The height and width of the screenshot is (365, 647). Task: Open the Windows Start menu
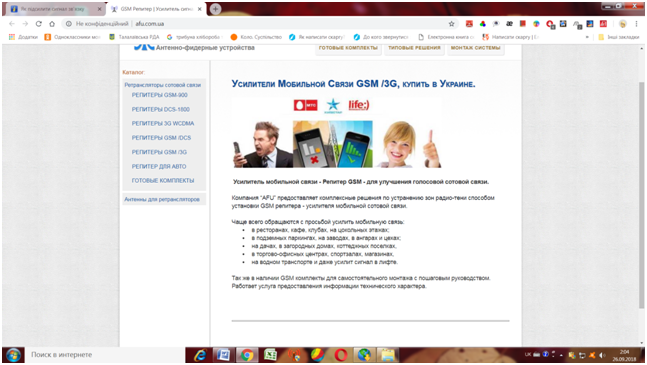[13, 355]
